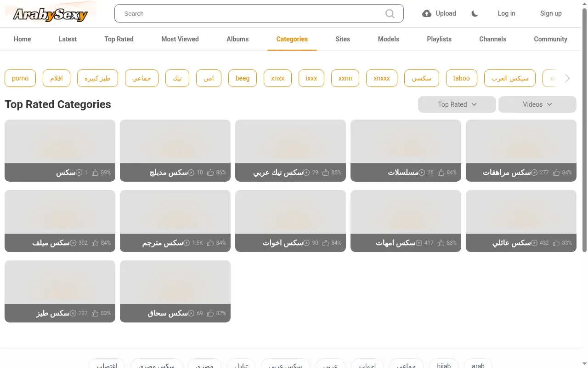Click the play icon next to count 1.5K
The image size is (588, 368).
(186, 243)
